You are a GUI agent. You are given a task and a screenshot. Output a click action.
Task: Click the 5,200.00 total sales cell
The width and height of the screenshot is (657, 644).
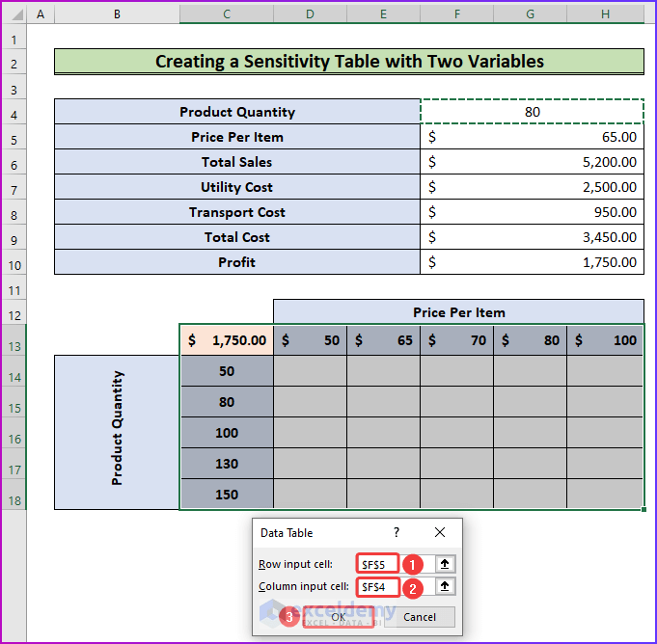click(533, 162)
